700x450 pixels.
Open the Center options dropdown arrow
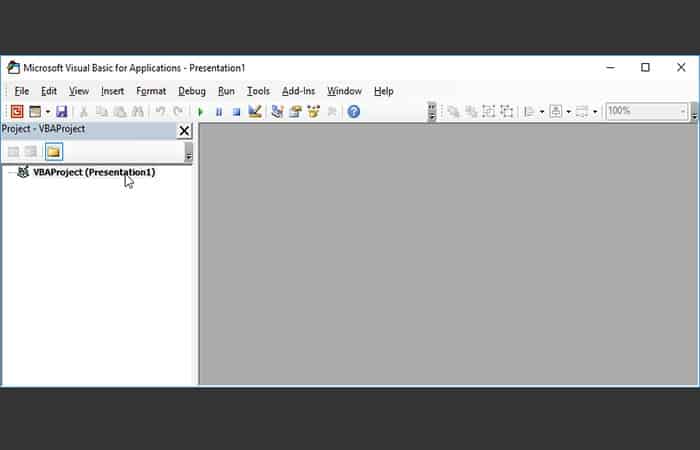(x=568, y=112)
